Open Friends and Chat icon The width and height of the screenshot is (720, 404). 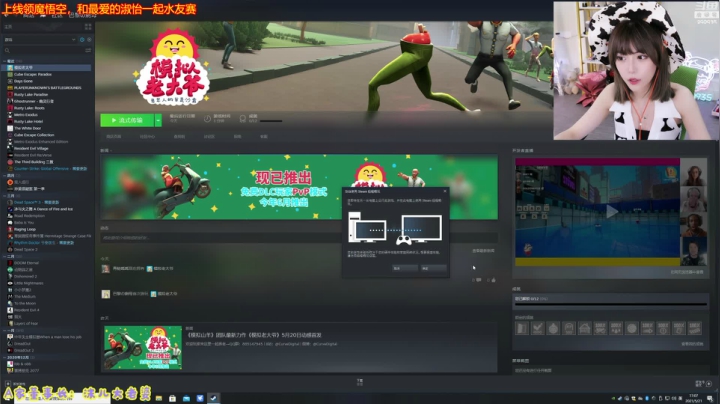click(x=709, y=383)
